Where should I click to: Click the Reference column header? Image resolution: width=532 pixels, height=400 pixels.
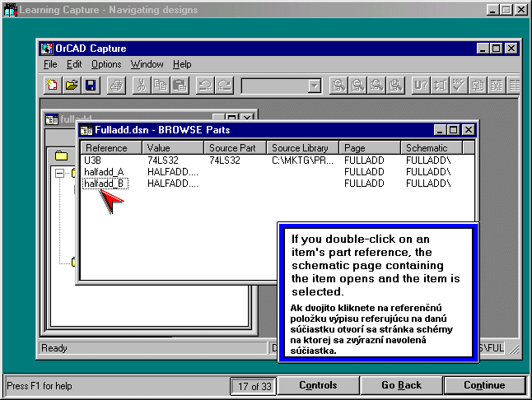[x=111, y=148]
